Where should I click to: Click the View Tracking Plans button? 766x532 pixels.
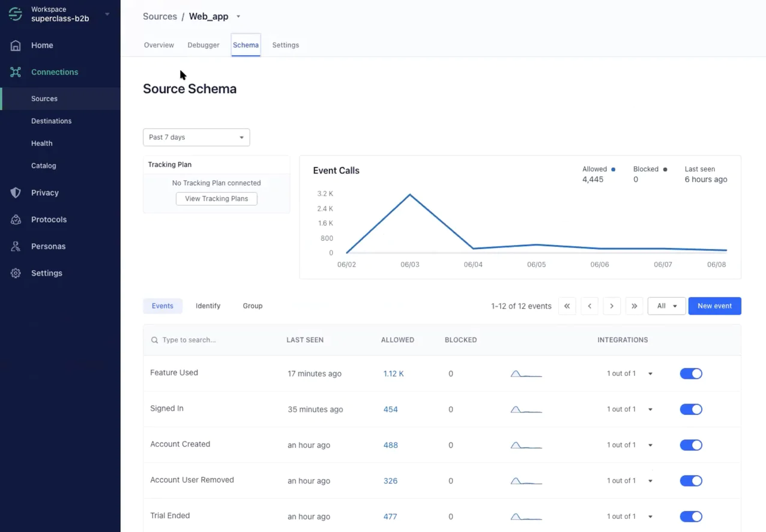tap(217, 199)
